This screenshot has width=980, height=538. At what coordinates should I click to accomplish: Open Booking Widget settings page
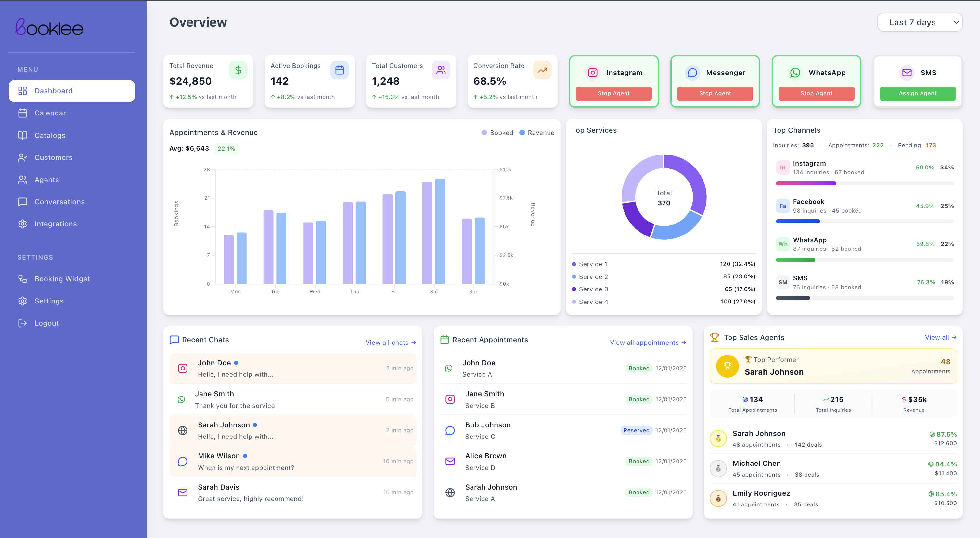62,279
